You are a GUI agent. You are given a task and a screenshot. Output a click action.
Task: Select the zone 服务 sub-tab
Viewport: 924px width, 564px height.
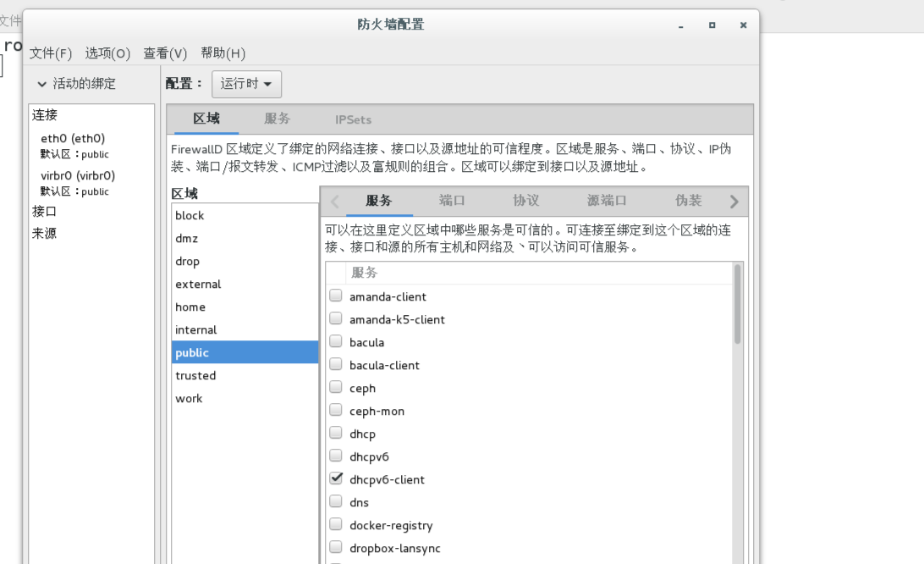[378, 201]
